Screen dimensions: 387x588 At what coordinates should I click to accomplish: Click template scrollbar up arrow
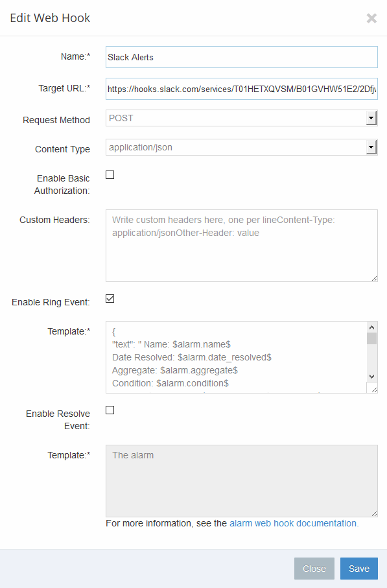pyautogui.click(x=371, y=327)
